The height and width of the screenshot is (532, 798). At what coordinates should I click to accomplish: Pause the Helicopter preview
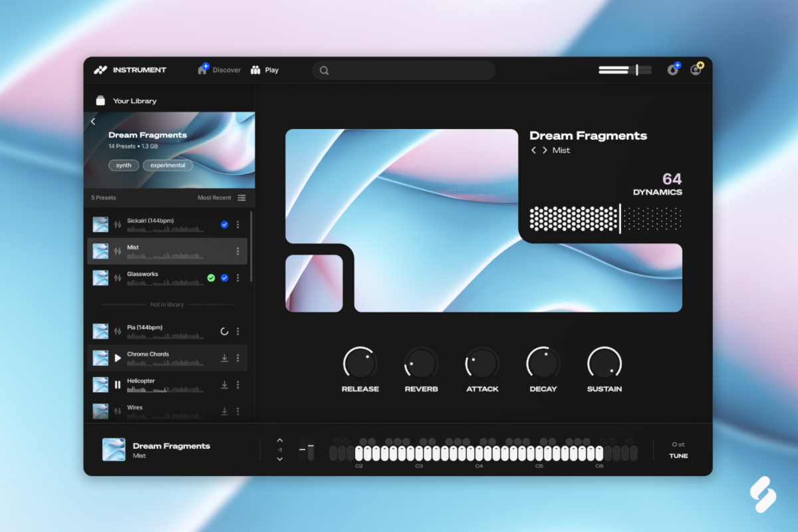tap(118, 384)
